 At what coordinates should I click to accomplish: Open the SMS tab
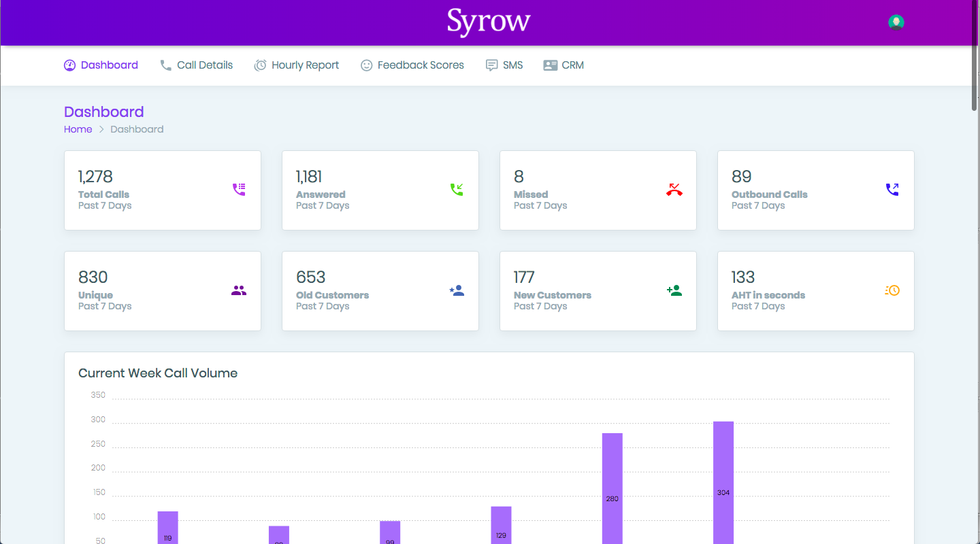click(504, 65)
